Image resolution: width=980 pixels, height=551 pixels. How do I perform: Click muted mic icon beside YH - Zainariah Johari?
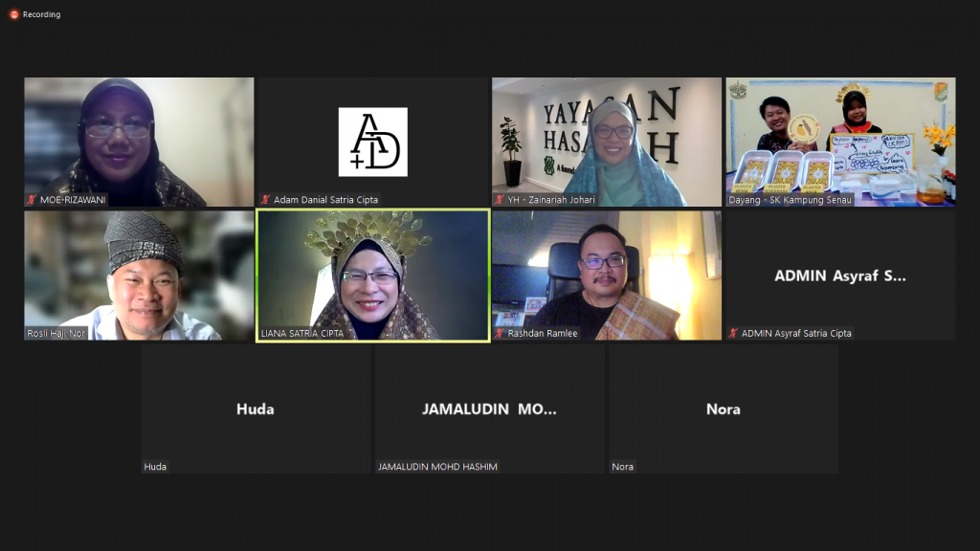[500, 200]
